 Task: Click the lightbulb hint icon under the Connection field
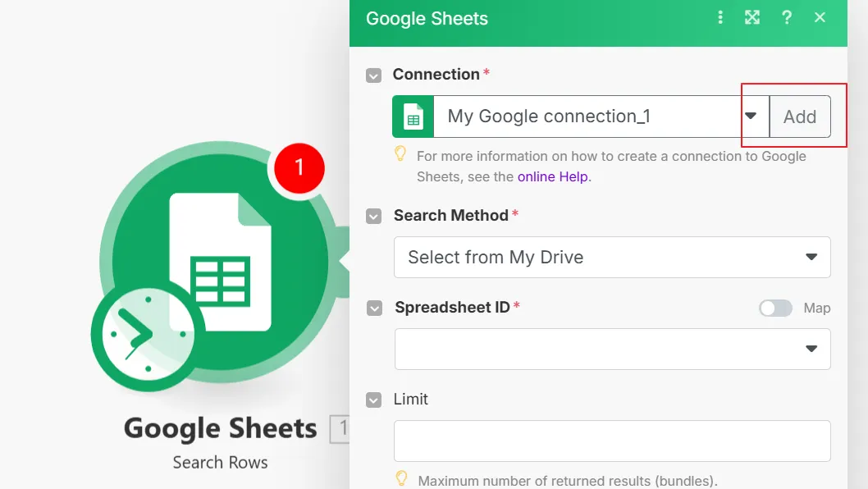coord(400,153)
